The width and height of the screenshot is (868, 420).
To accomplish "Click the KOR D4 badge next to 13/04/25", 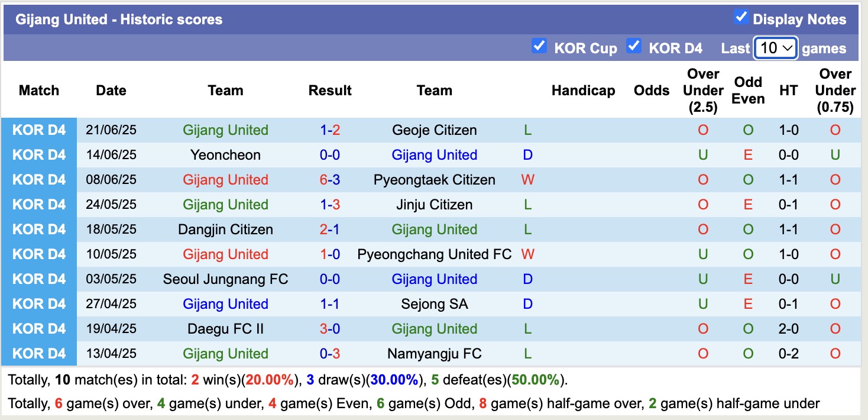I will point(39,353).
